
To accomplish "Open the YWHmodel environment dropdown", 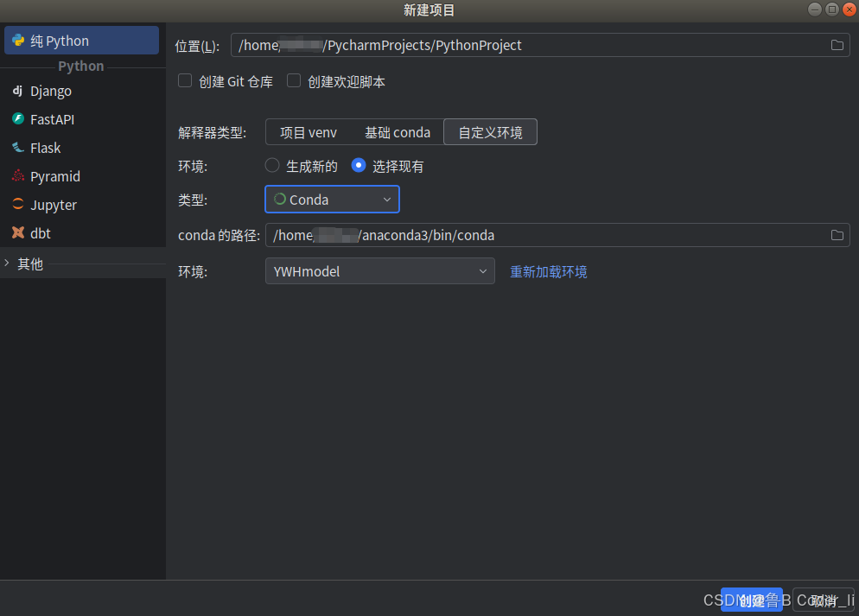I will (379, 271).
